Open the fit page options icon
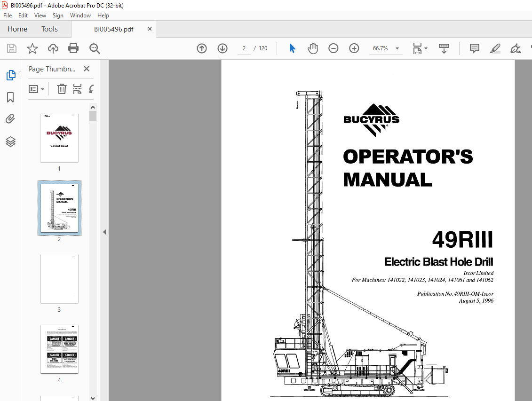Screen dimensions: 532x401 [417, 48]
